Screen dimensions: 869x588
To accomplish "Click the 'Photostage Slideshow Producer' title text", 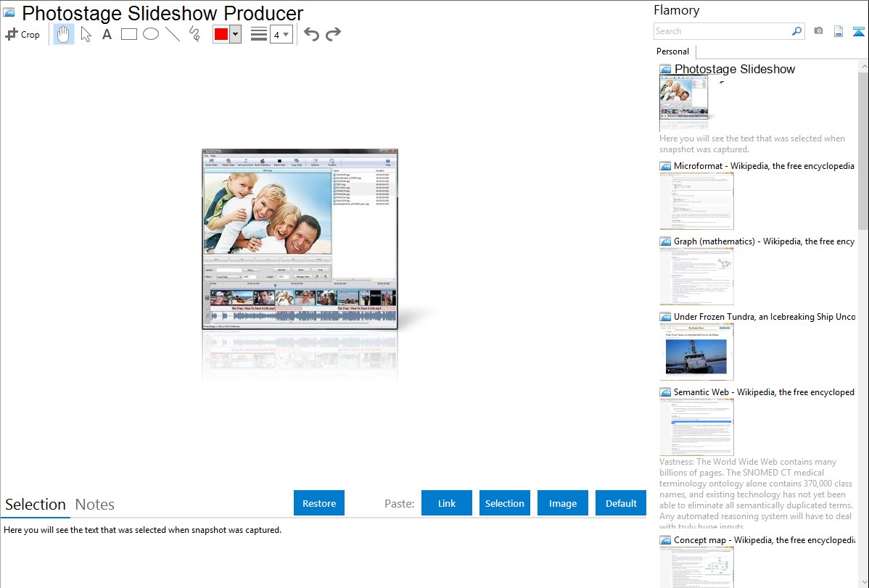I will [162, 13].
